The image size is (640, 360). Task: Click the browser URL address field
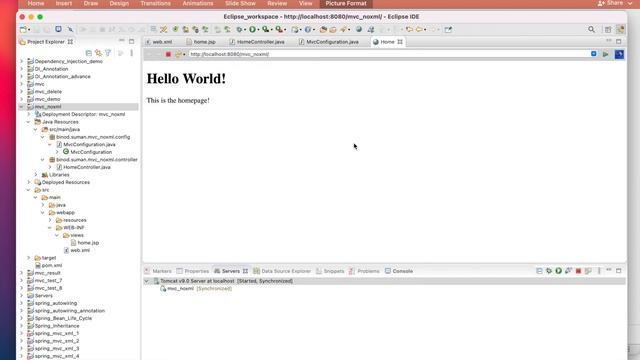[x=389, y=54]
